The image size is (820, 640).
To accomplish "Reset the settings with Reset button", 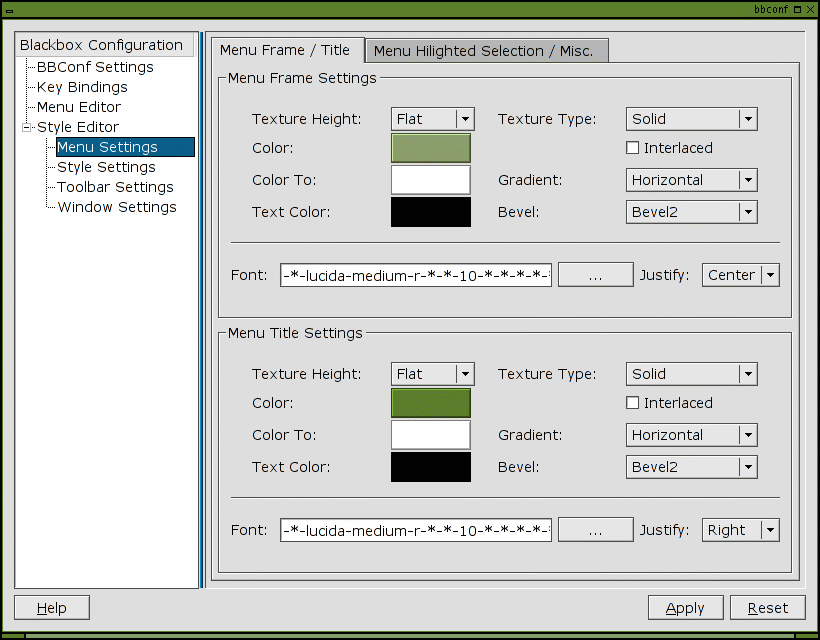I will (x=768, y=608).
